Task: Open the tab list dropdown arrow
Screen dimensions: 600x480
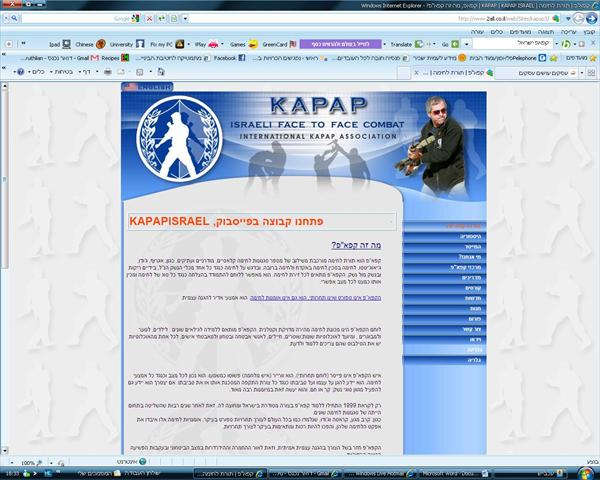Action: click(582, 73)
